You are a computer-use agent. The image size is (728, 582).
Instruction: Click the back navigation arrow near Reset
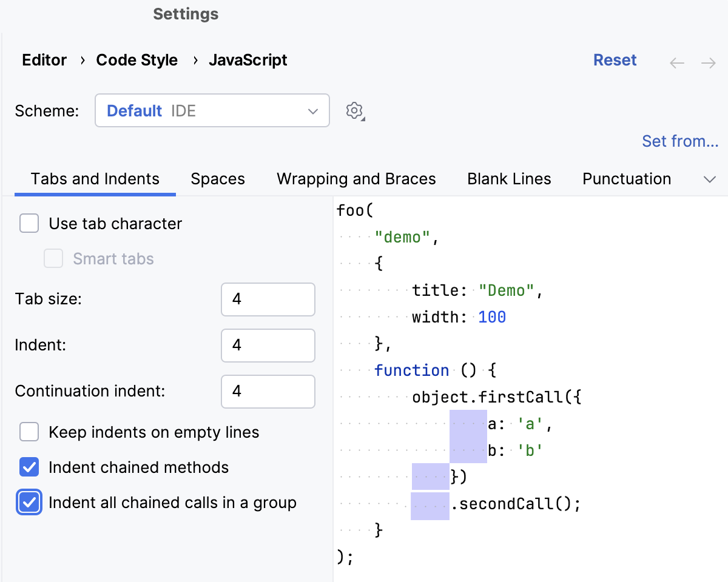pos(676,62)
